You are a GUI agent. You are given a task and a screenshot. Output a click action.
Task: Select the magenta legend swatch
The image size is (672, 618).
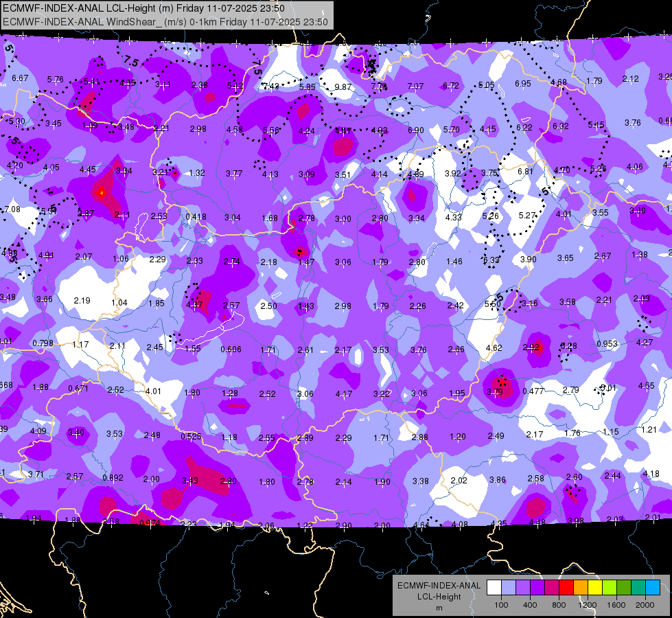[552, 588]
